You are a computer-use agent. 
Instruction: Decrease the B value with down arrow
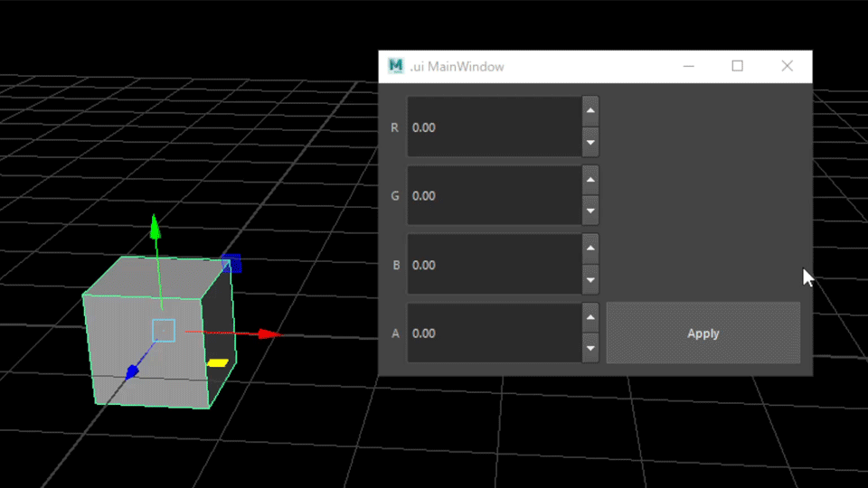coord(590,279)
